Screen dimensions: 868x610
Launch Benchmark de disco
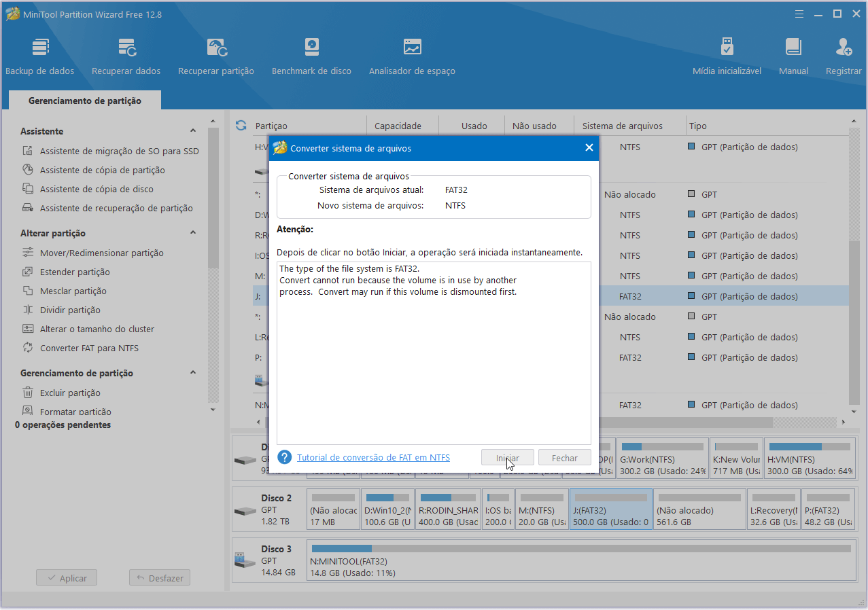pyautogui.click(x=311, y=55)
